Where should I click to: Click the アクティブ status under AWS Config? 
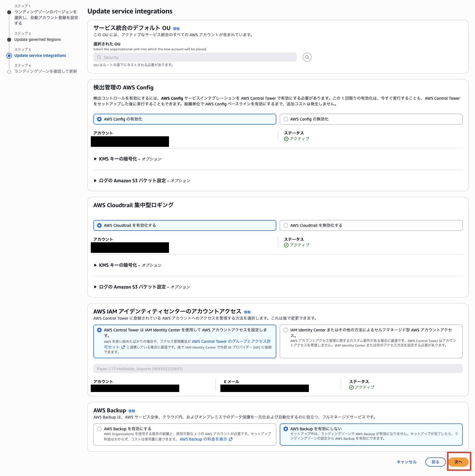point(297,139)
